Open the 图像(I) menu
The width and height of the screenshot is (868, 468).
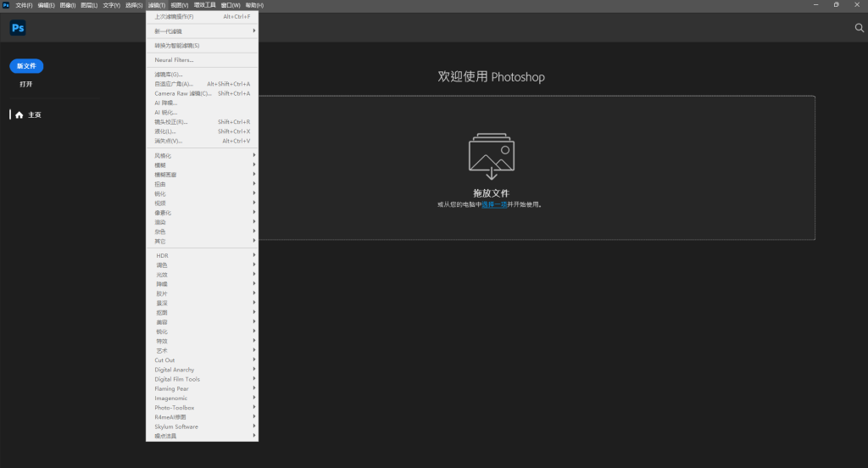[x=68, y=5]
